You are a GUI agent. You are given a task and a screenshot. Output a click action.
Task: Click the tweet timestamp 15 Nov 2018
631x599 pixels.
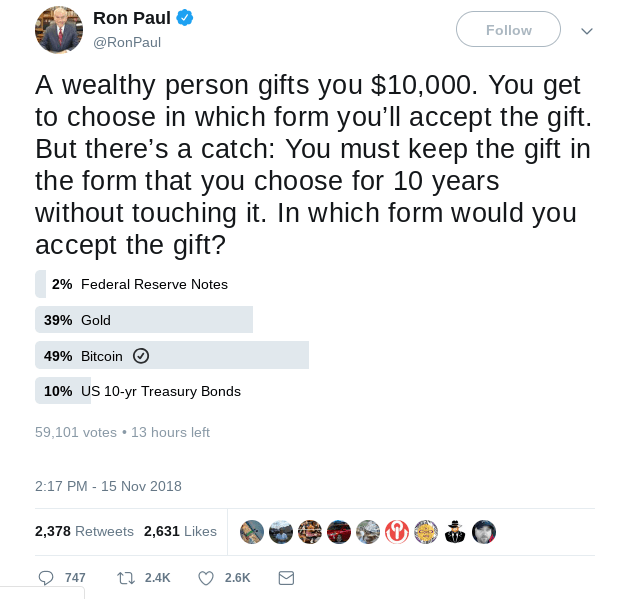(108, 486)
